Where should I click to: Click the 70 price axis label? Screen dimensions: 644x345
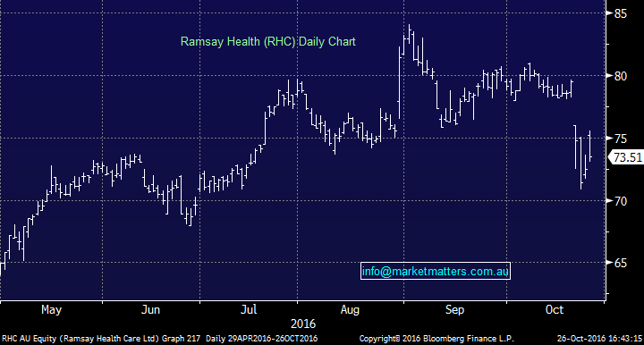tap(621, 201)
